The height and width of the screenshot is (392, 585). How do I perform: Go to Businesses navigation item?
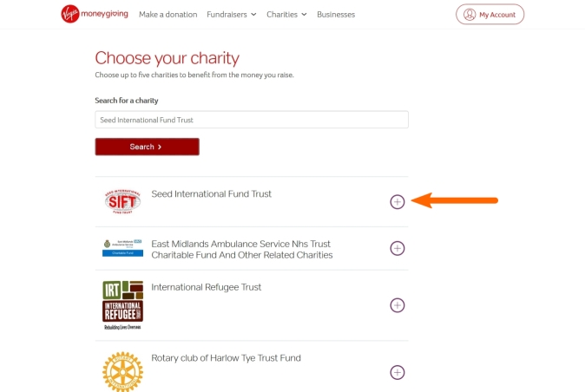(336, 15)
